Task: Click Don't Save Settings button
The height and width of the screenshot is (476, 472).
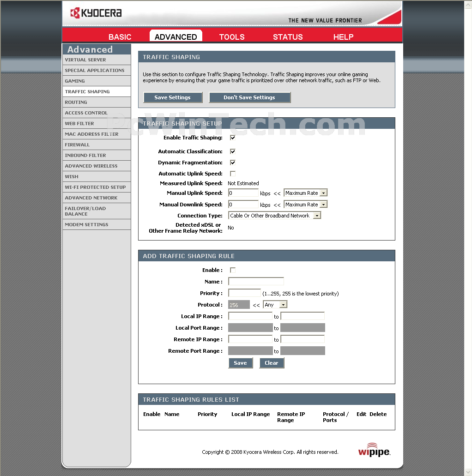Action: tap(249, 97)
